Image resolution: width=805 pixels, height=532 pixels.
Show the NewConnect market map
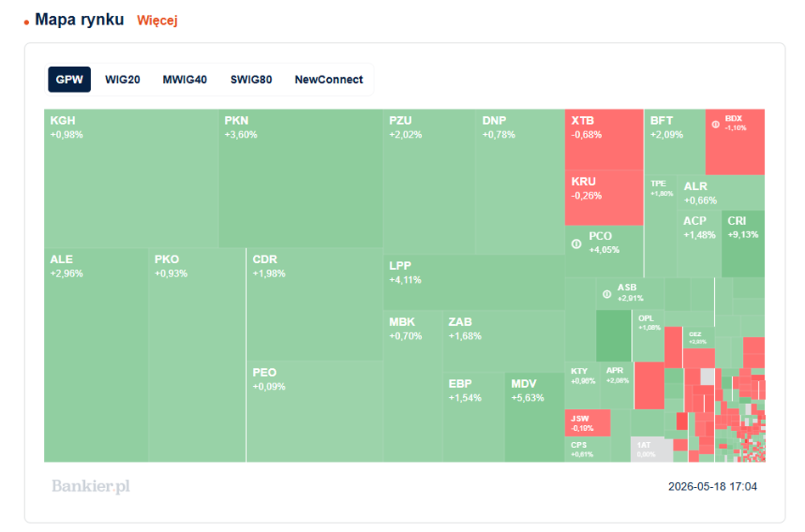click(x=329, y=80)
